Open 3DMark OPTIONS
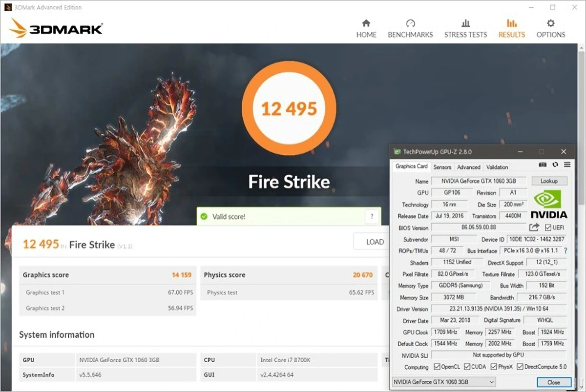 (x=550, y=29)
